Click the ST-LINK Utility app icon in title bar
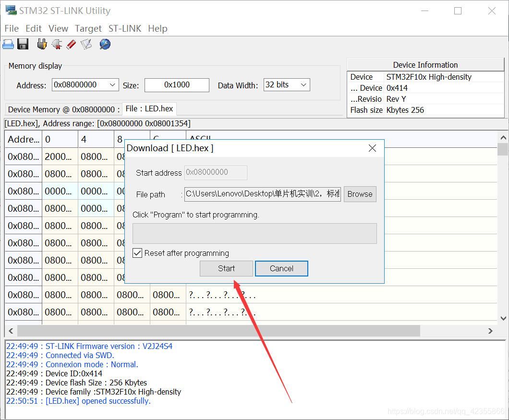This screenshot has height=420, width=509. click(11, 10)
